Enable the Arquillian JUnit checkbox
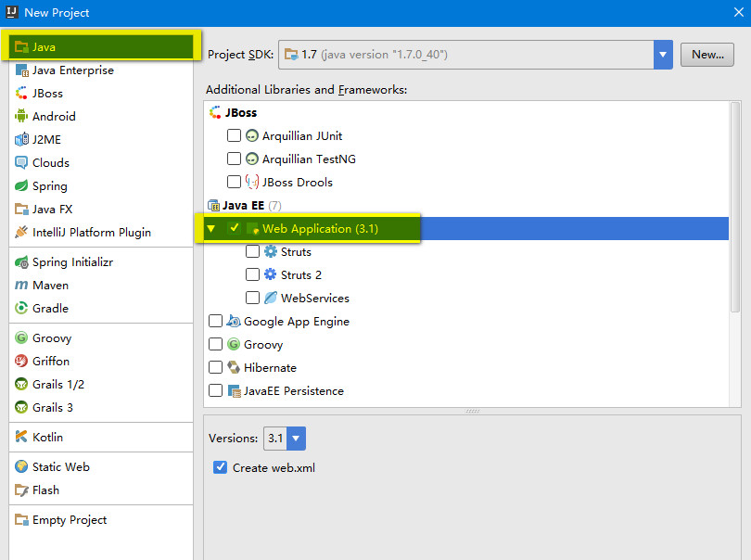This screenshot has width=751, height=560. pos(234,135)
